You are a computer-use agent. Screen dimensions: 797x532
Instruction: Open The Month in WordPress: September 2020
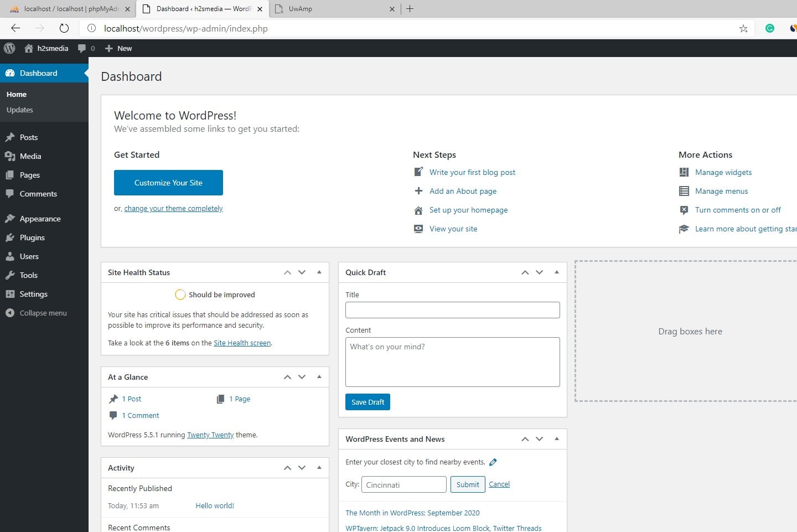tap(412, 513)
